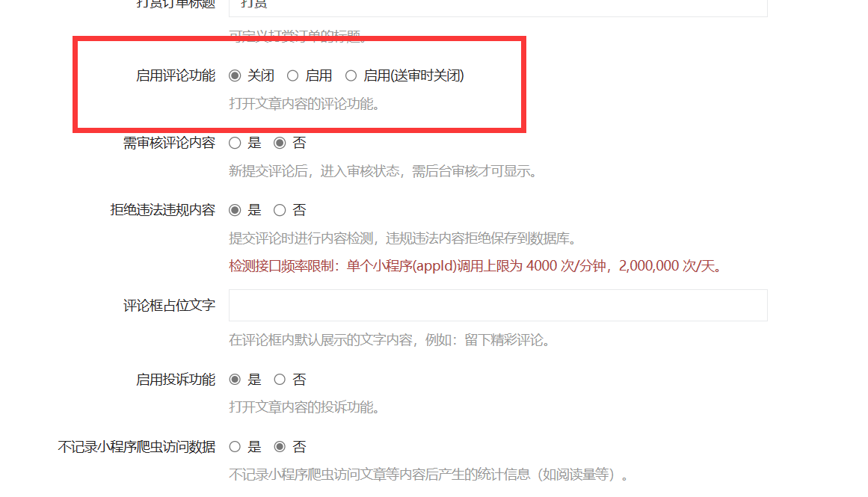Image resolution: width=868 pixels, height=497 pixels.
Task: Click the 拒绝违法违规内容 label
Action: click(163, 210)
